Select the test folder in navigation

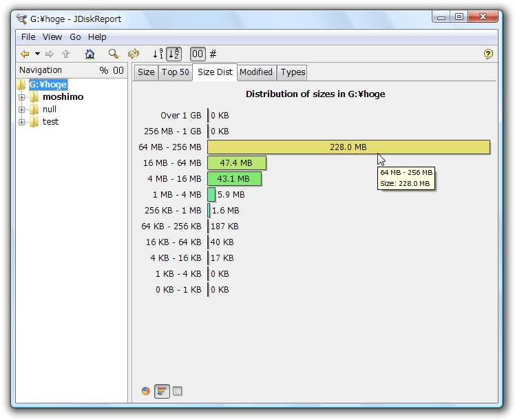50,122
